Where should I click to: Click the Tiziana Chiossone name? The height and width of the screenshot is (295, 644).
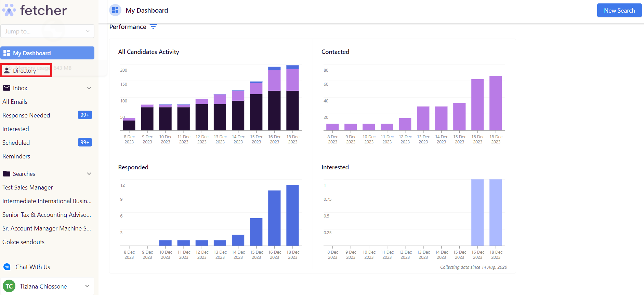pos(43,286)
